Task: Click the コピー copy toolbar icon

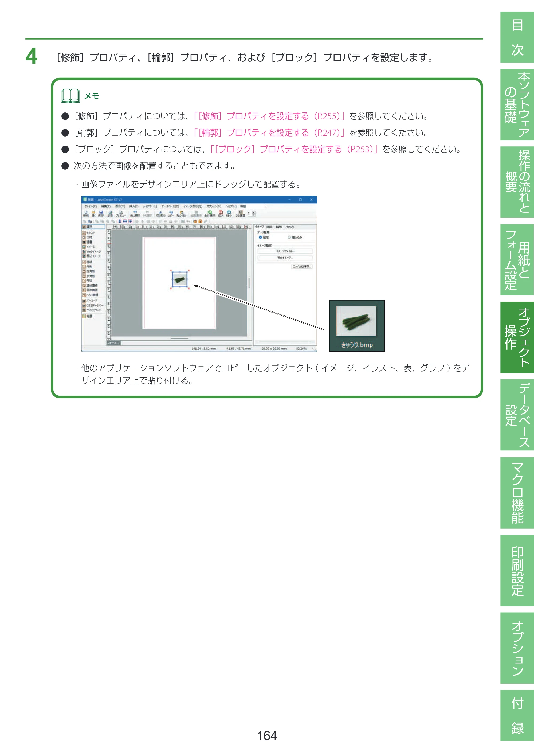Action: click(x=171, y=214)
